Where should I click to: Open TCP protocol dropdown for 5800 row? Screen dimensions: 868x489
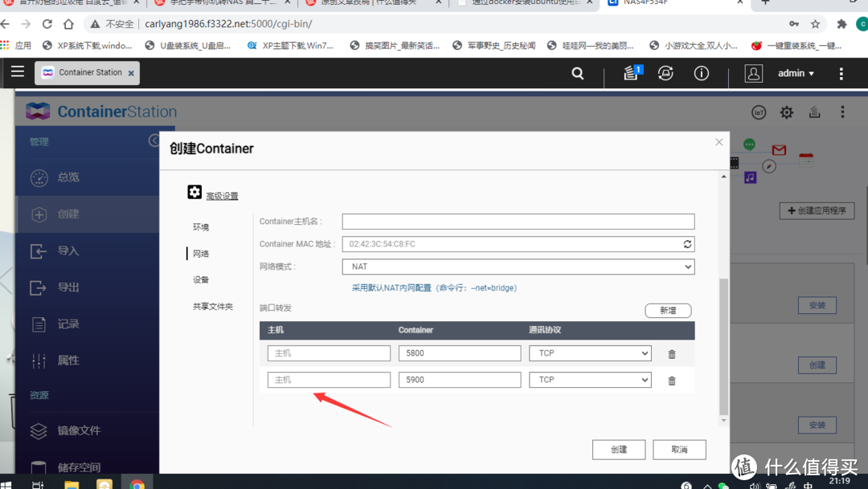tap(590, 353)
